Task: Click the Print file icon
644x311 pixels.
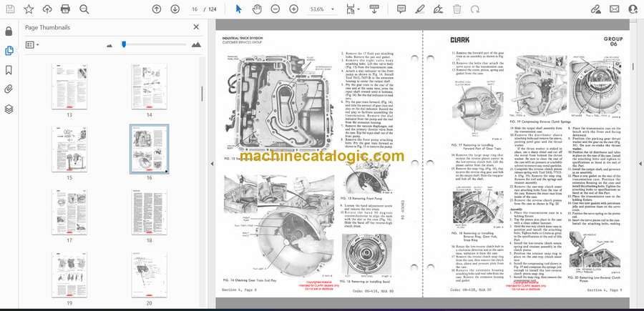Action: 66,9
